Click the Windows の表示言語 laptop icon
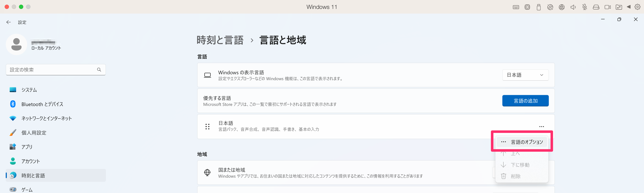The height and width of the screenshot is (193, 644). (x=207, y=75)
